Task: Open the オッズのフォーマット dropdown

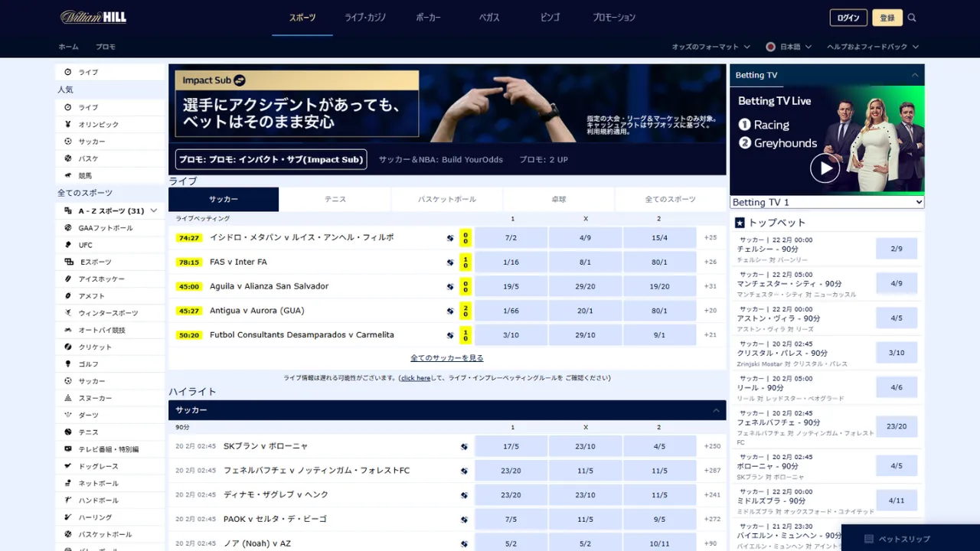Action: (710, 47)
